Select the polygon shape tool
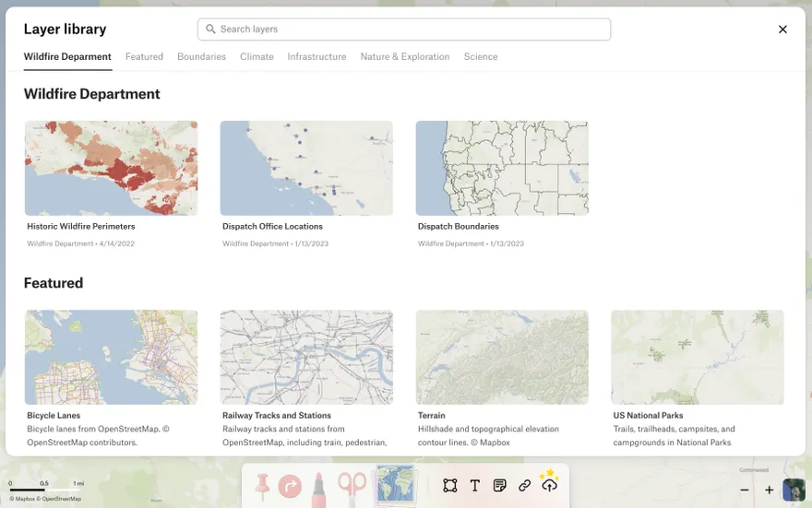 point(450,485)
